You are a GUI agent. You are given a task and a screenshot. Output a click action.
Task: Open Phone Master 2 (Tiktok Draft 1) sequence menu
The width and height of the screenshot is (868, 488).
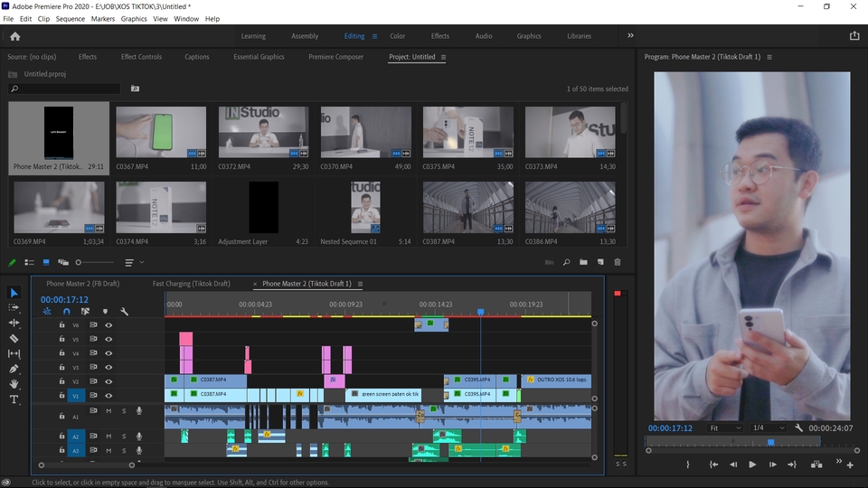click(360, 284)
